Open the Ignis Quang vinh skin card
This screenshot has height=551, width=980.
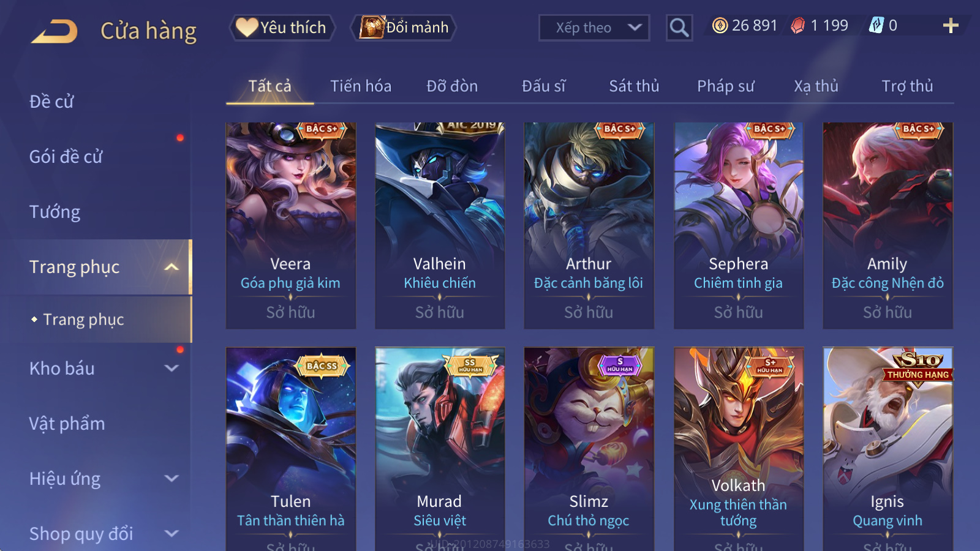click(888, 449)
